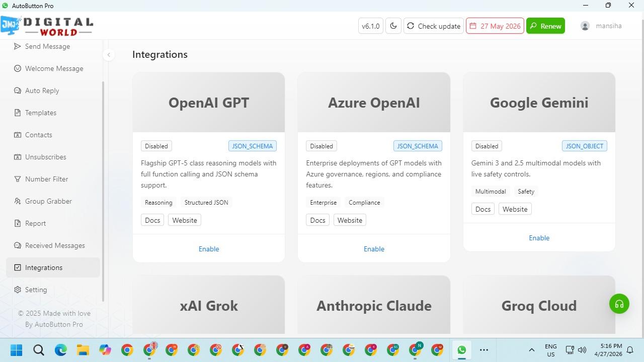Open the taskbar overflow three-dots menu

(x=484, y=350)
